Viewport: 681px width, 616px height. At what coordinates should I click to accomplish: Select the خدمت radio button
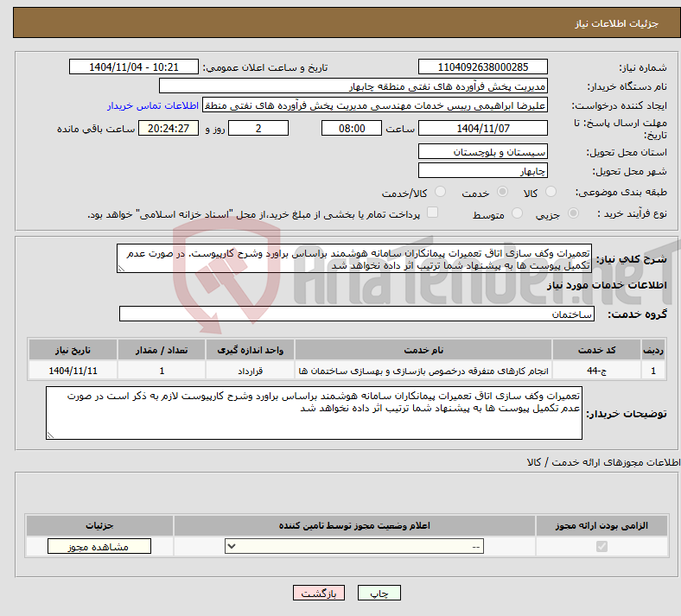502,192
